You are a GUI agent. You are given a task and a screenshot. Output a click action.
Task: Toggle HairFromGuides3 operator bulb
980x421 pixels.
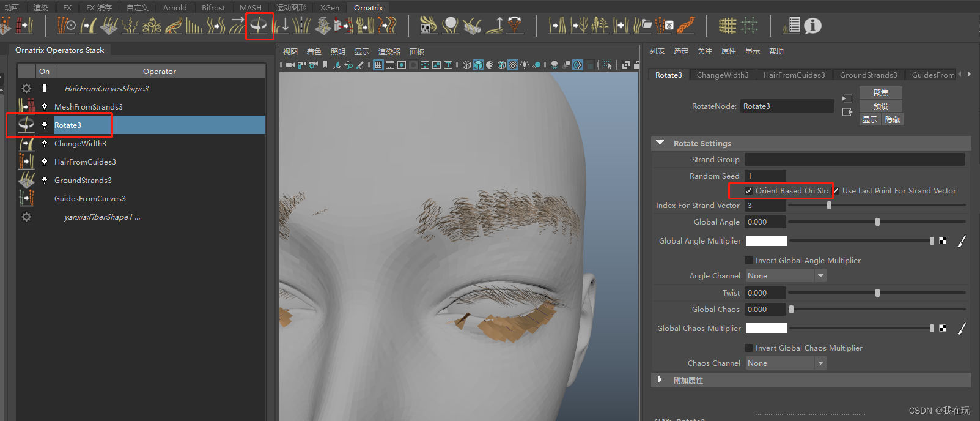tap(45, 162)
